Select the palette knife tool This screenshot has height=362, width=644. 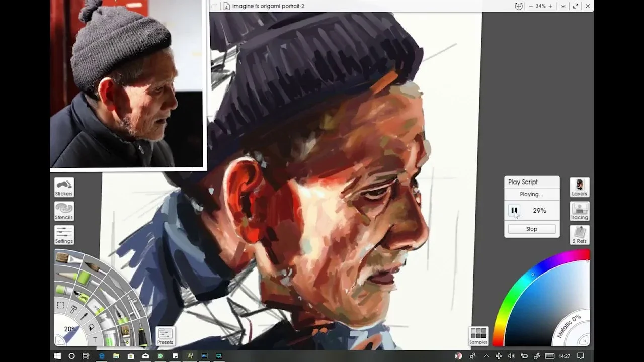(117, 284)
